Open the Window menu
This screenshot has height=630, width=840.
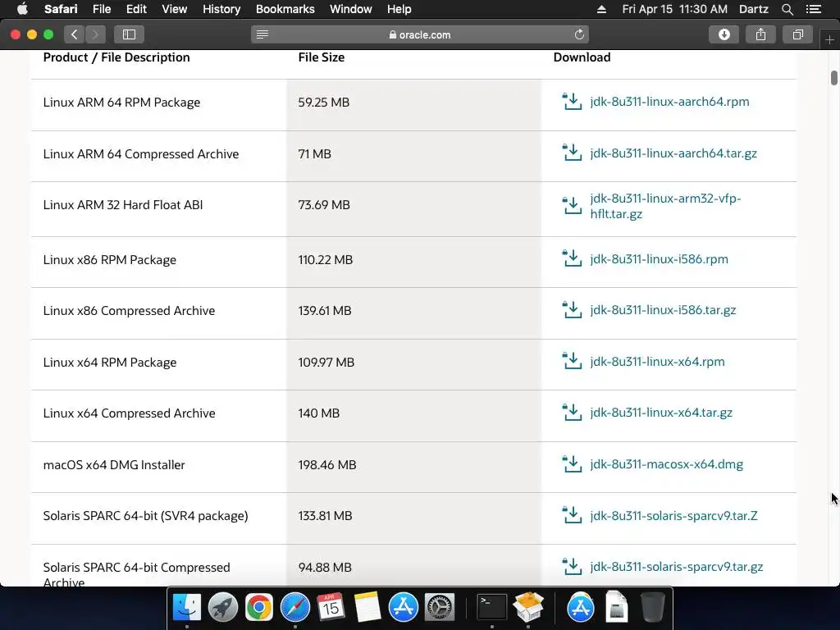coord(350,9)
